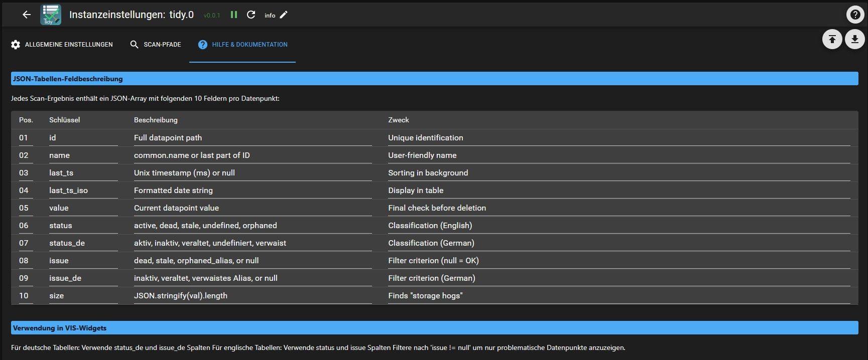Click the v0.0.1 version label
Viewport: 868px width, 360px height.
click(212, 16)
